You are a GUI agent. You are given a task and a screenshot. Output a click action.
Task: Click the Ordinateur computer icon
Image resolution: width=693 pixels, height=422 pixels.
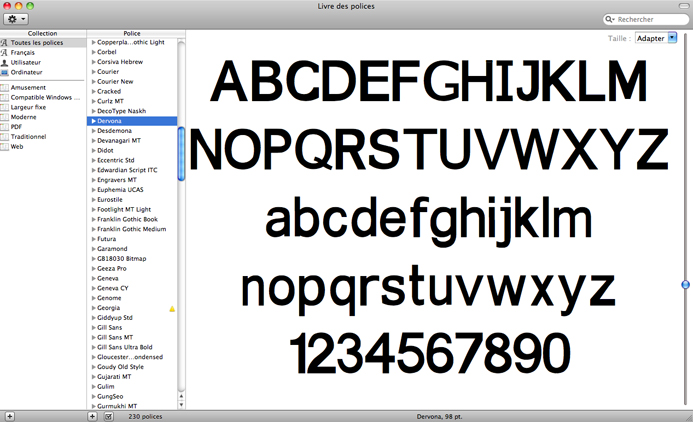click(4, 72)
